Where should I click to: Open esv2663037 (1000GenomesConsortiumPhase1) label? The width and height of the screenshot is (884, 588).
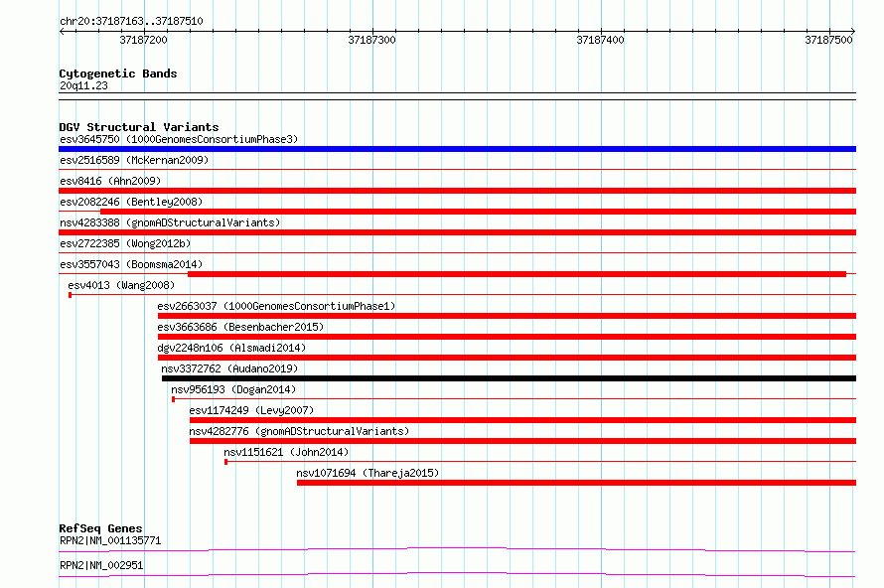[x=276, y=306]
